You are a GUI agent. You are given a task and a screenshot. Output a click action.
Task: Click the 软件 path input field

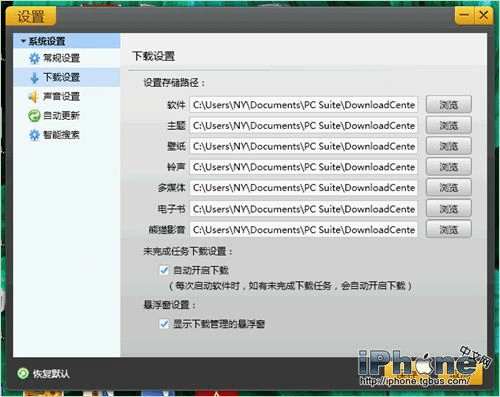click(304, 105)
